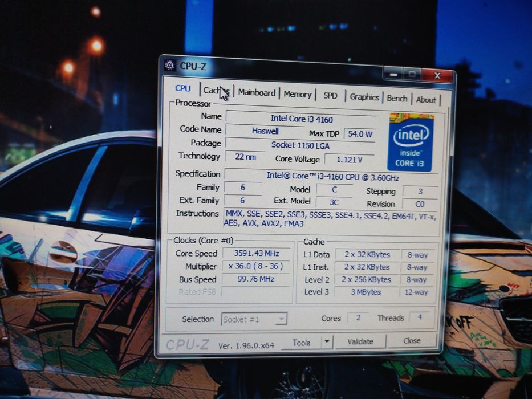Click the Specification field 'i3-4160 CPU @ 3.60GHz'
532x399 pixels.
(x=332, y=177)
